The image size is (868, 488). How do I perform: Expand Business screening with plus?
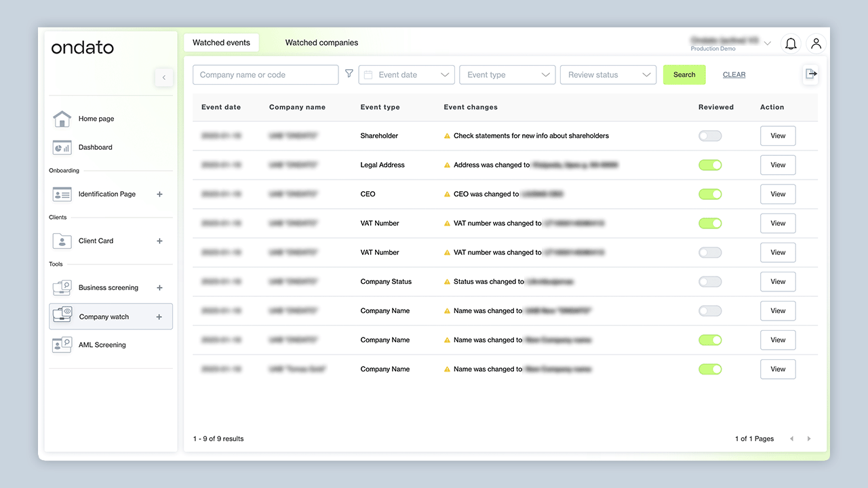[160, 287]
